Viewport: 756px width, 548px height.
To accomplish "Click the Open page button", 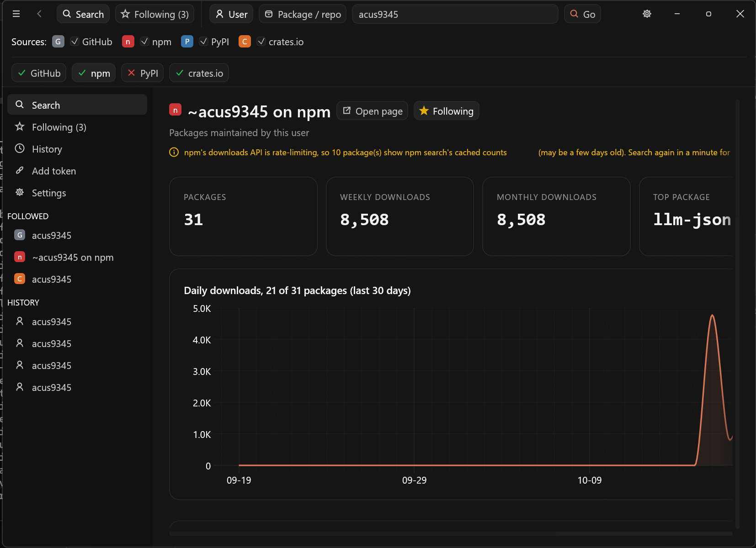I will coord(373,111).
